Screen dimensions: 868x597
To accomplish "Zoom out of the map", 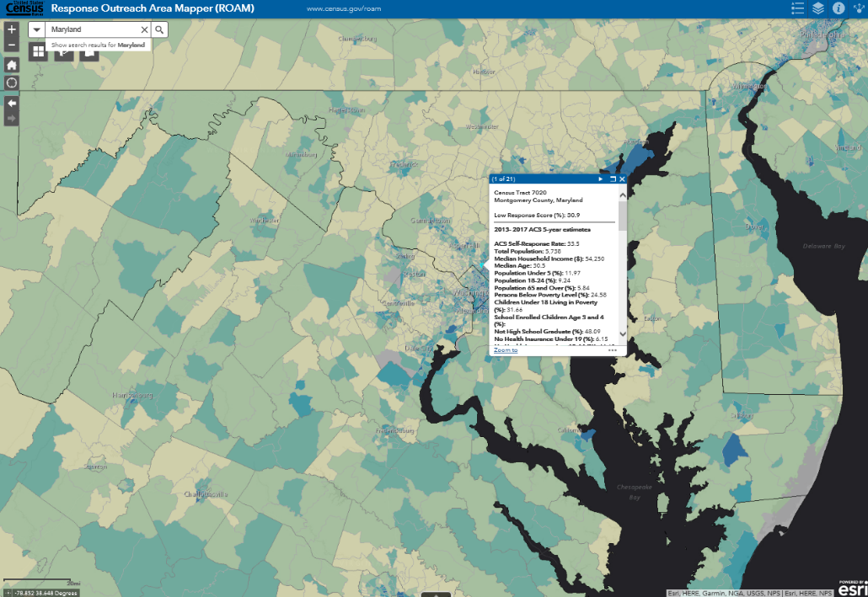I will [12, 45].
